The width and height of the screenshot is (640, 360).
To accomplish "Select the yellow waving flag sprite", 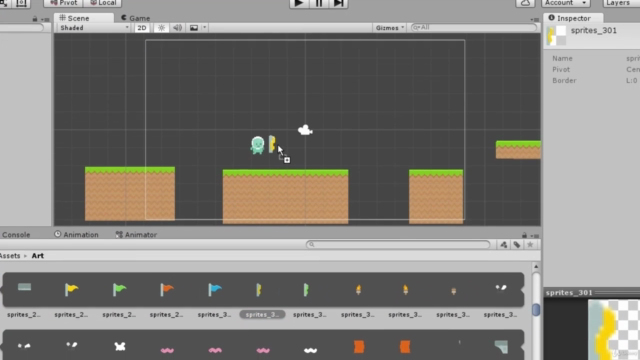I will point(71,289).
